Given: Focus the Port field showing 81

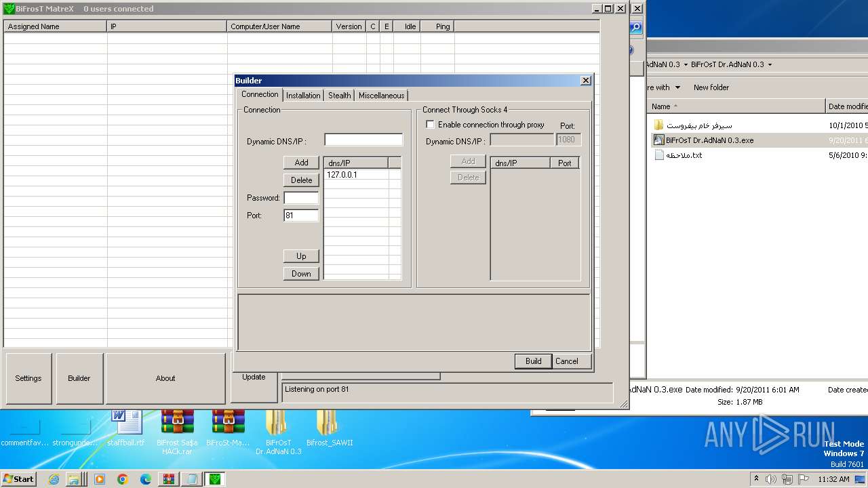Looking at the screenshot, I should point(301,216).
